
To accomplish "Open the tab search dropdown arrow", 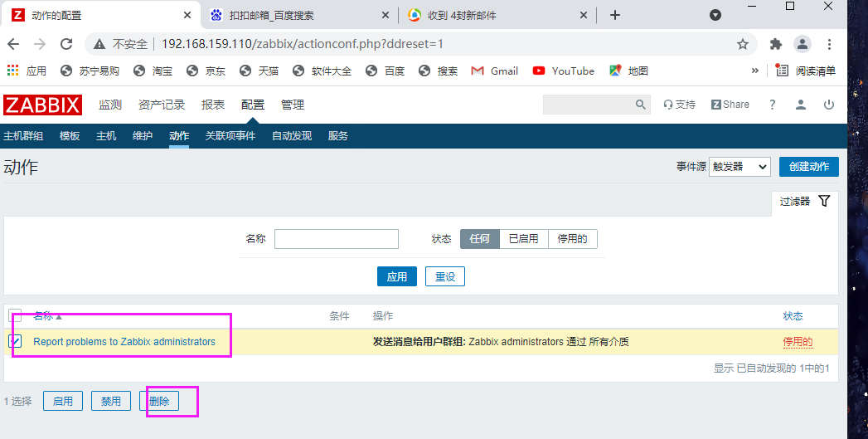I will [x=715, y=15].
